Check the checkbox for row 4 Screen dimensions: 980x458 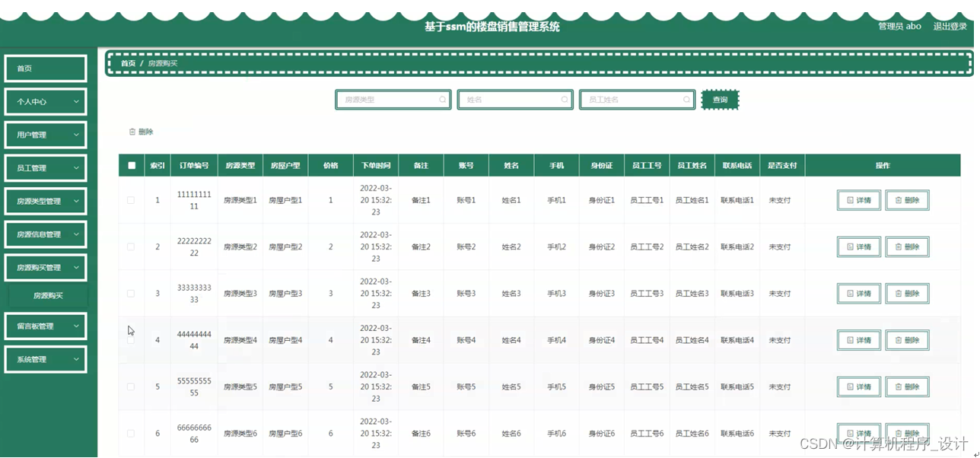pyautogui.click(x=131, y=340)
